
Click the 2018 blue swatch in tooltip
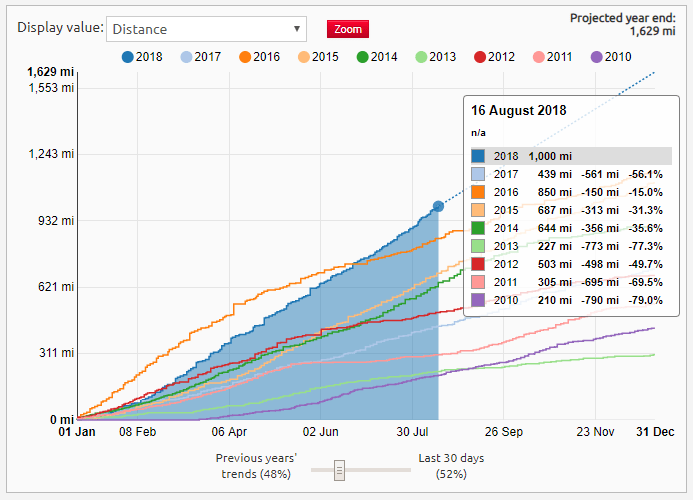click(x=479, y=156)
